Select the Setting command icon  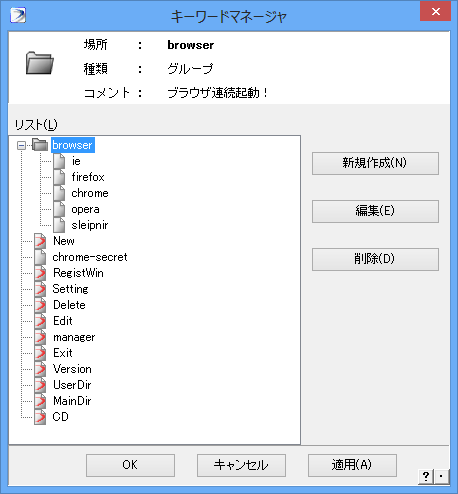40,289
